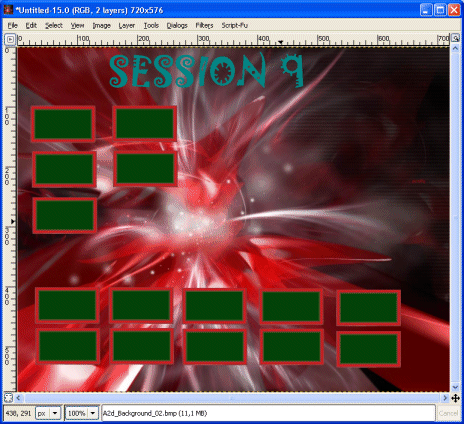The width and height of the screenshot is (464, 424).
Task: Click the top-left green rectangle on the canvas
Action: click(63, 124)
